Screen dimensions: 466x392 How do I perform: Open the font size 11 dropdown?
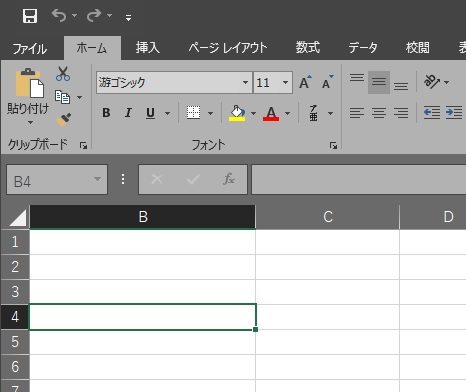(285, 82)
